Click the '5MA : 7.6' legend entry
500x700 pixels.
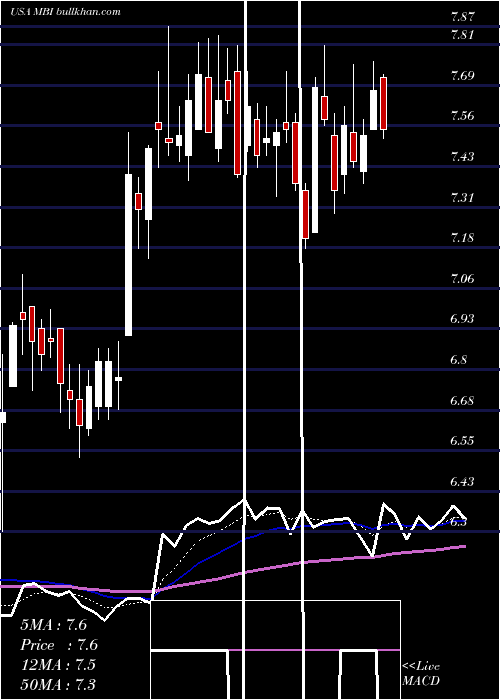click(x=54, y=625)
